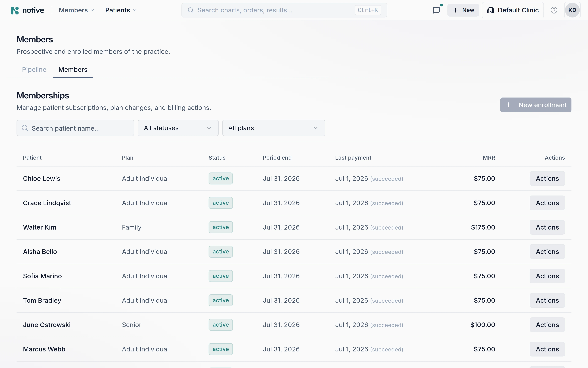Screen dimensions: 588x368
Task: Focus the Search charts, orders, results field
Action: (x=284, y=10)
